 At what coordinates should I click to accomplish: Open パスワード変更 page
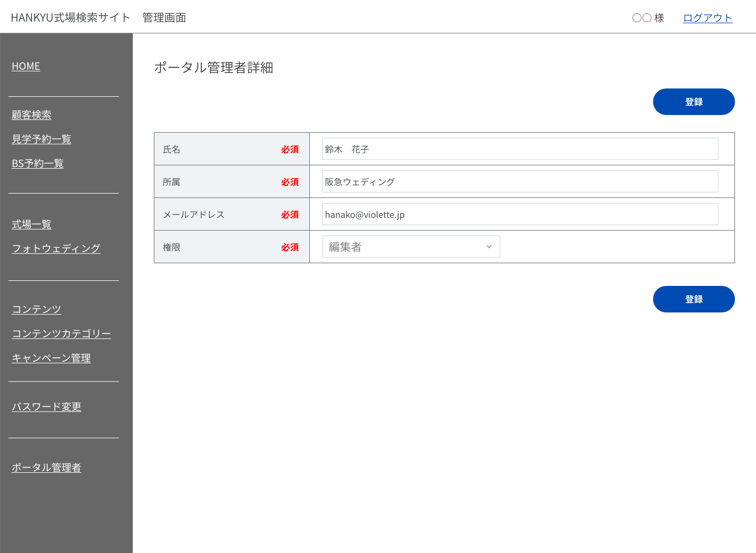46,407
